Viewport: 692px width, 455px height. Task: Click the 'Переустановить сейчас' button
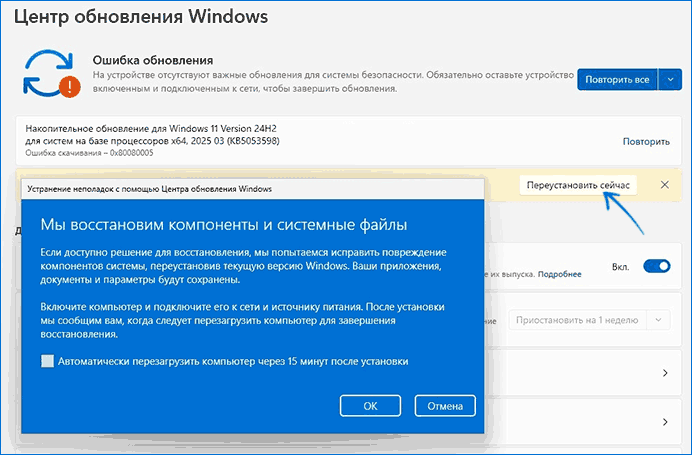coord(578,185)
